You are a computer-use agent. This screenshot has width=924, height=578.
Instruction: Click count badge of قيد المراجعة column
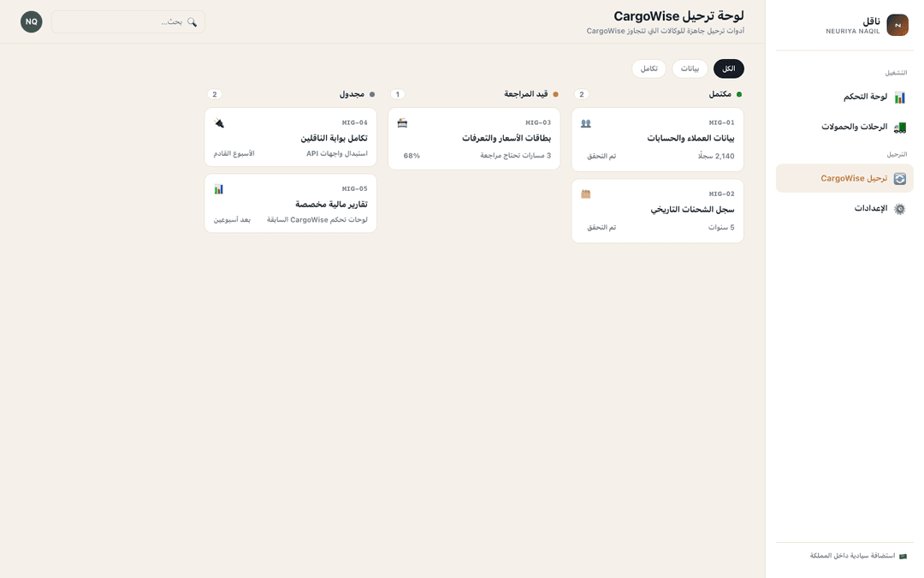[x=398, y=94]
